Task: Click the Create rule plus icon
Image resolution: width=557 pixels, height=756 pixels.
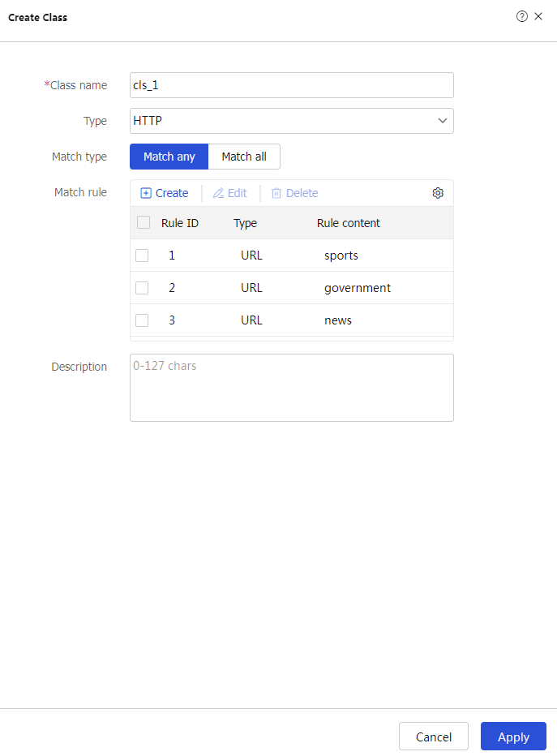Action: click(146, 193)
